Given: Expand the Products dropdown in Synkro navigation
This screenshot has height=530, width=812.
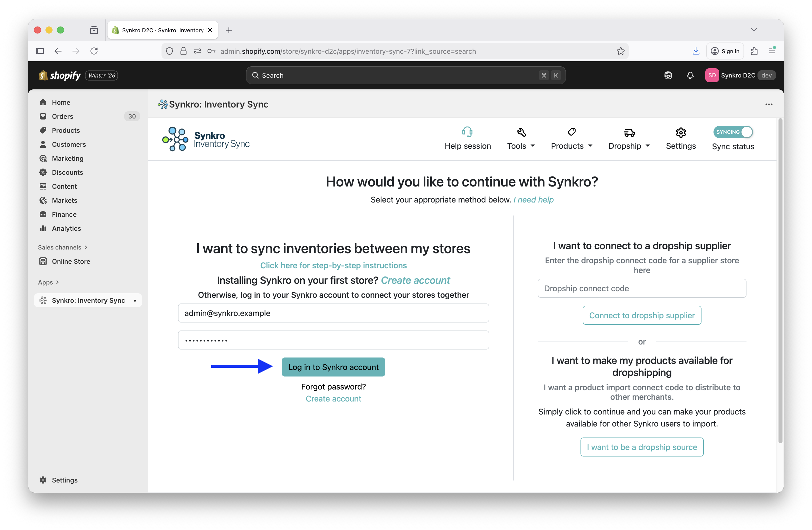Looking at the screenshot, I should coord(571,146).
